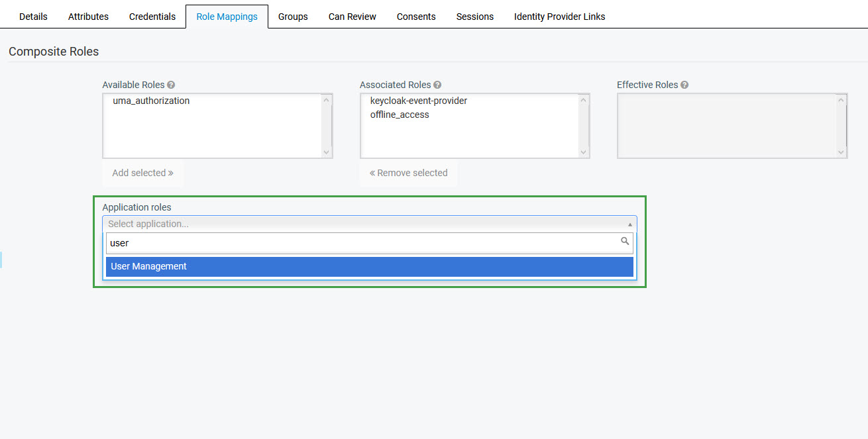The height and width of the screenshot is (439, 868).
Task: Select offline_access in Associated Roles
Action: tap(400, 115)
